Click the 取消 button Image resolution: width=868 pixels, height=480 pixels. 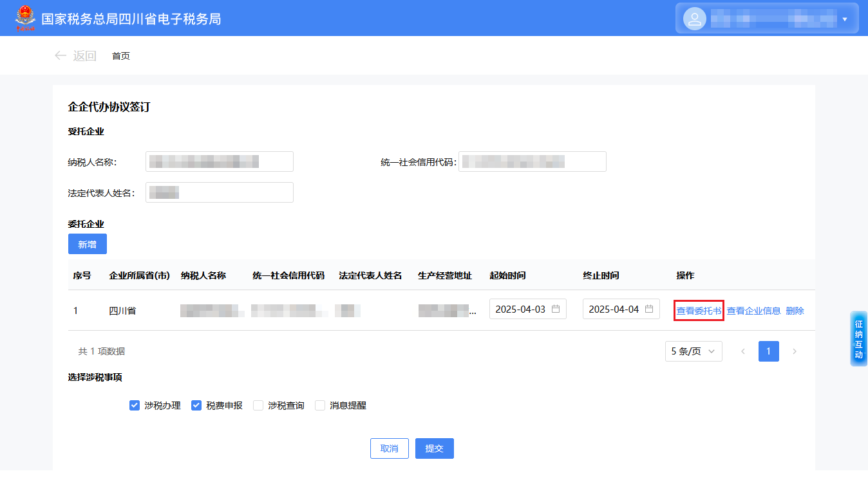(390, 448)
